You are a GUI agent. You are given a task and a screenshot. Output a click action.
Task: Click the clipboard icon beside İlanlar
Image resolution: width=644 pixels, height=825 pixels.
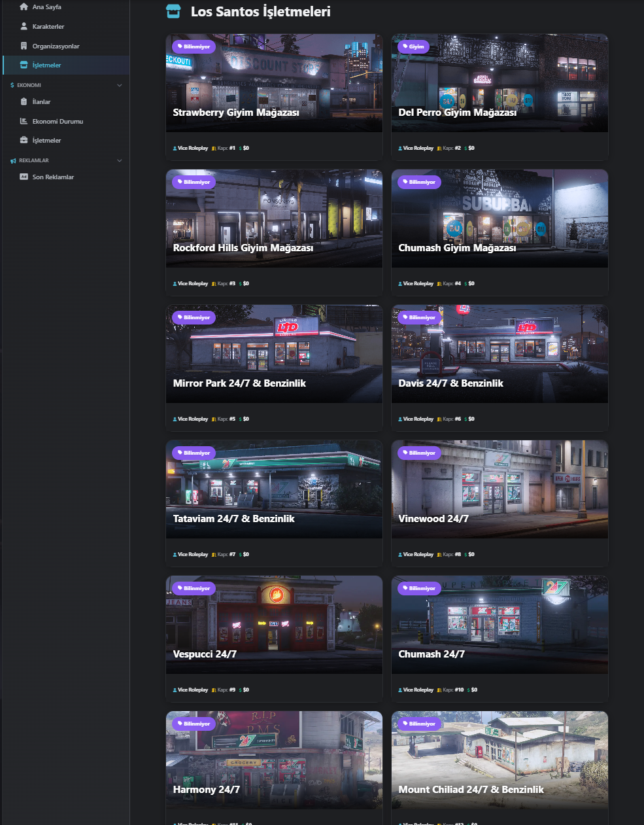click(24, 101)
